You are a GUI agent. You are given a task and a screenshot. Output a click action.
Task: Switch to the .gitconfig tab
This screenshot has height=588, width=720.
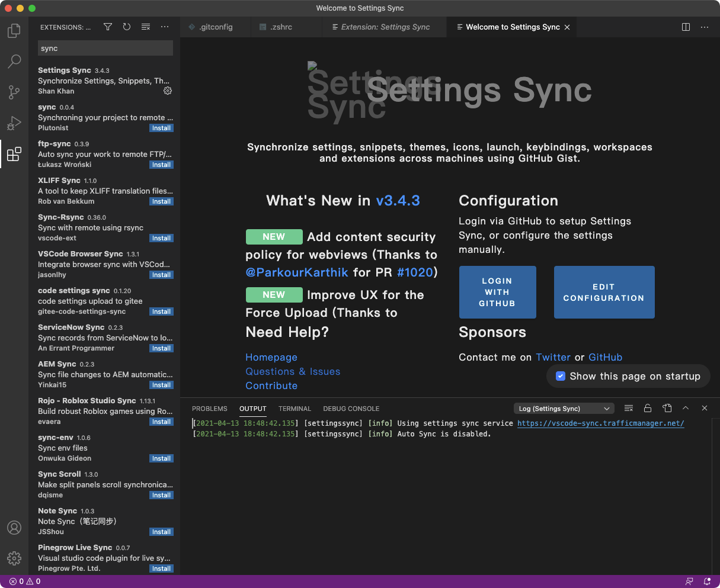pos(215,27)
